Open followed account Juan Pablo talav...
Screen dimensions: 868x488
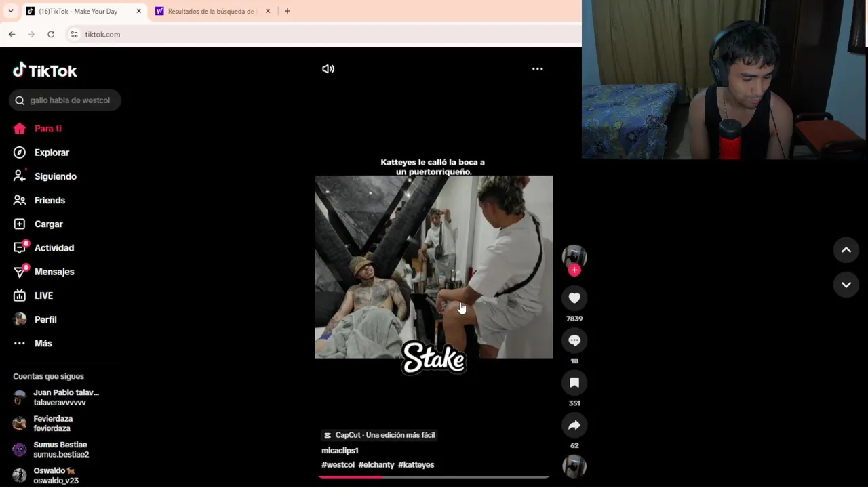pyautogui.click(x=65, y=397)
